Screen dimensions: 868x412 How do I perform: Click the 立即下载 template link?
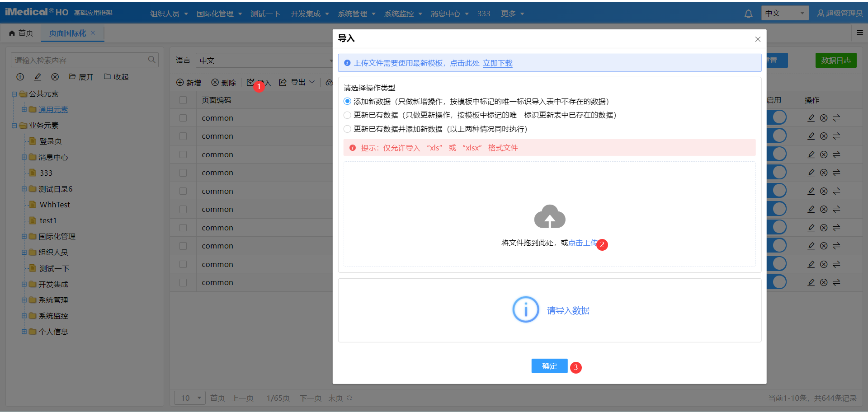click(498, 63)
